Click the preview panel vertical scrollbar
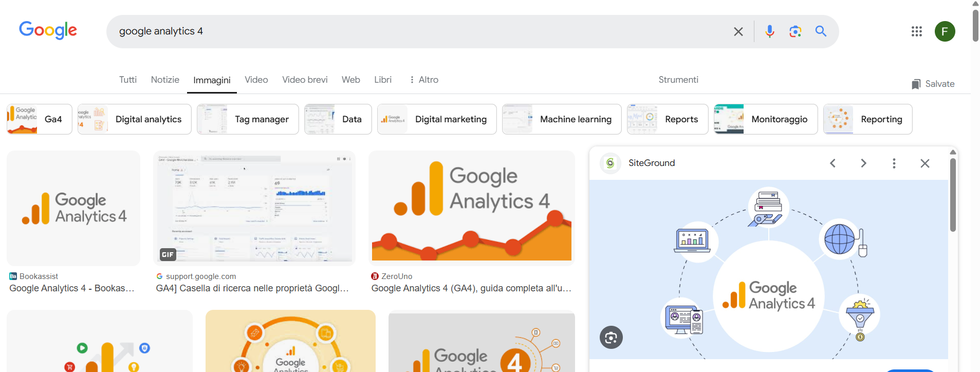 953,195
